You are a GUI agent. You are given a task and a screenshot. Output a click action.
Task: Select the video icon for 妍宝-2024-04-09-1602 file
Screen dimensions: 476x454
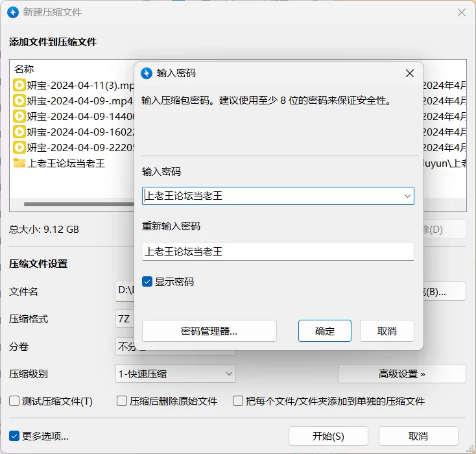point(19,132)
